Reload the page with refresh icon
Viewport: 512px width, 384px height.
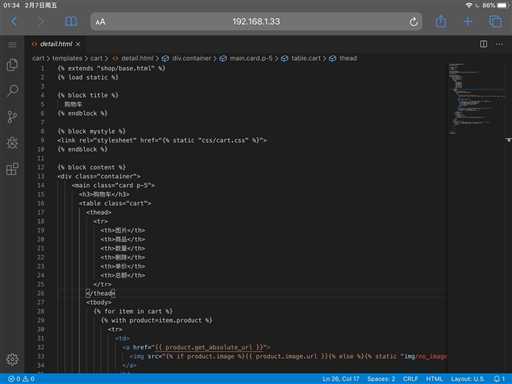(x=413, y=22)
